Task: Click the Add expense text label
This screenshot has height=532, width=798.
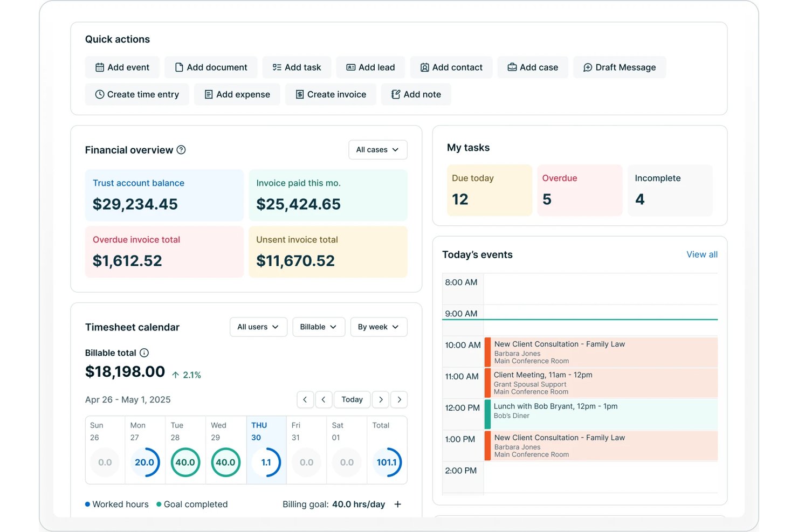Action: coord(243,94)
